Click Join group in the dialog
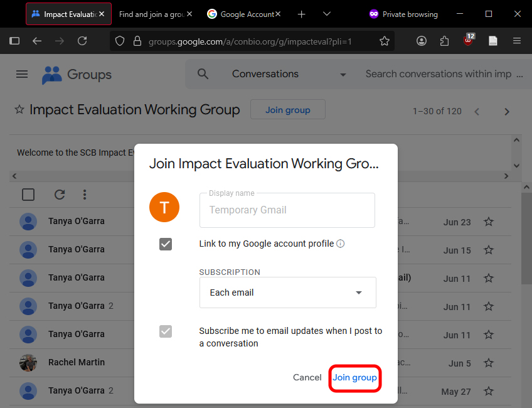The height and width of the screenshot is (408, 532). tap(354, 377)
